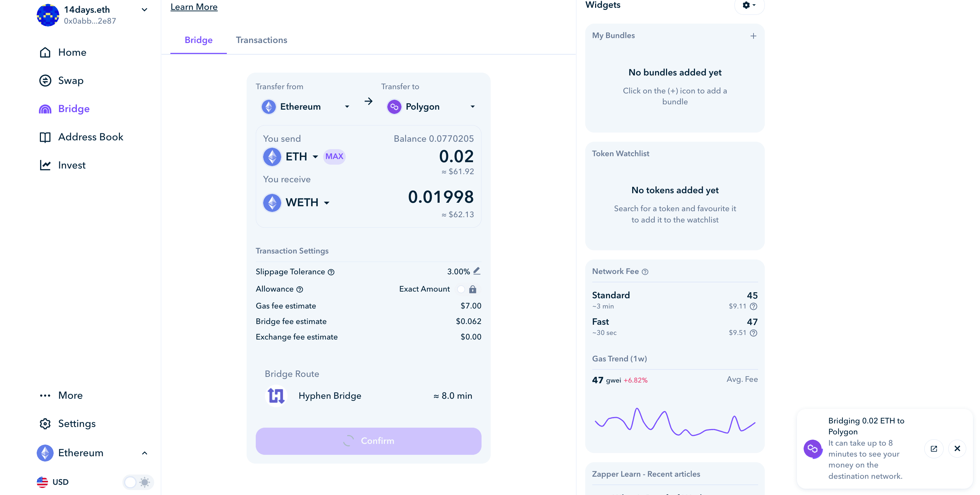Select Bridge in the sidebar

pyautogui.click(x=64, y=109)
